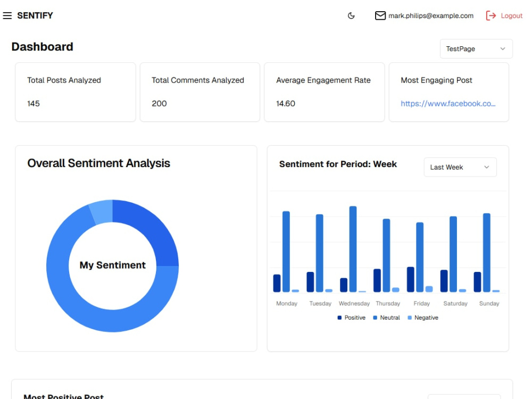Click the logout arrow icon
The image size is (532, 399).
tap(491, 15)
